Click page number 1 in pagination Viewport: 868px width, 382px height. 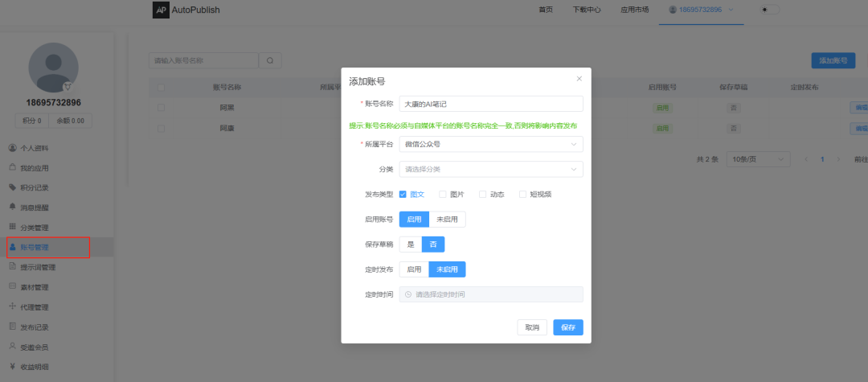(x=823, y=159)
